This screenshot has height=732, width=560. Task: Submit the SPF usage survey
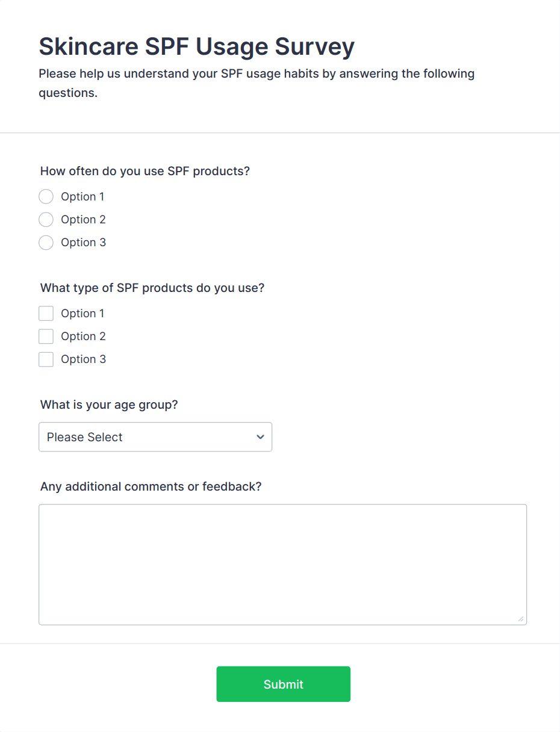283,684
